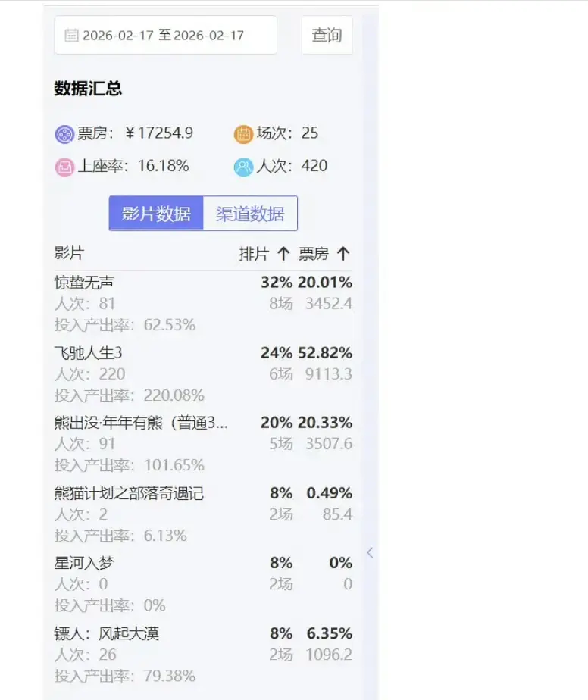Screen dimensions: 588x700
Task: Click the blue attendance people icon
Action: [x=243, y=167]
